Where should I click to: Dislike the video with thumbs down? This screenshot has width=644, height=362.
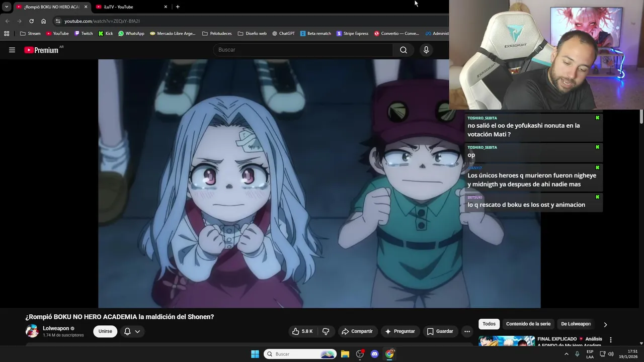tap(326, 331)
